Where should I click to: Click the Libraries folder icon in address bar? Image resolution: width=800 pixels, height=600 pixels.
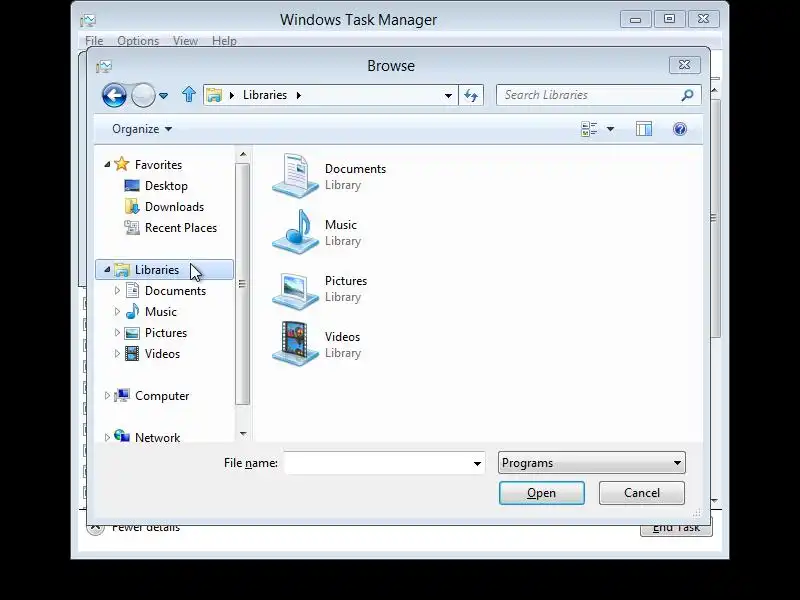[x=214, y=95]
